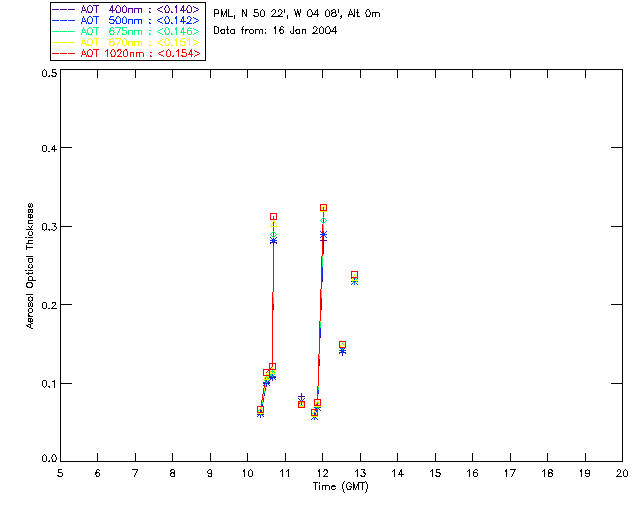Click the x-axis tick label 10

(247, 473)
